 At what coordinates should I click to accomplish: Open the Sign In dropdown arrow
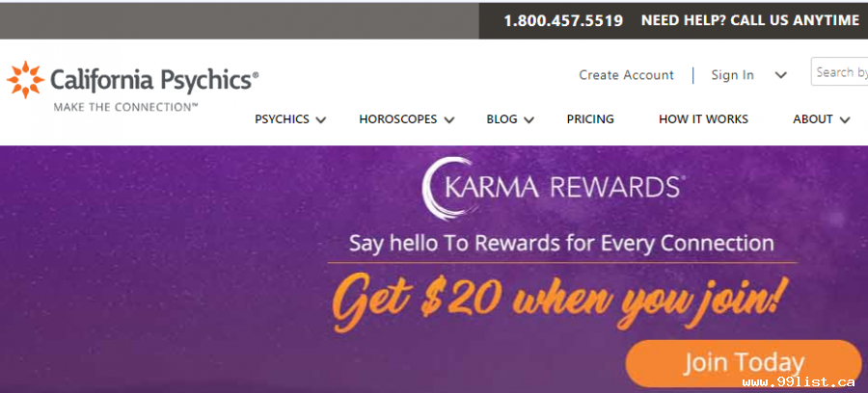pos(780,75)
